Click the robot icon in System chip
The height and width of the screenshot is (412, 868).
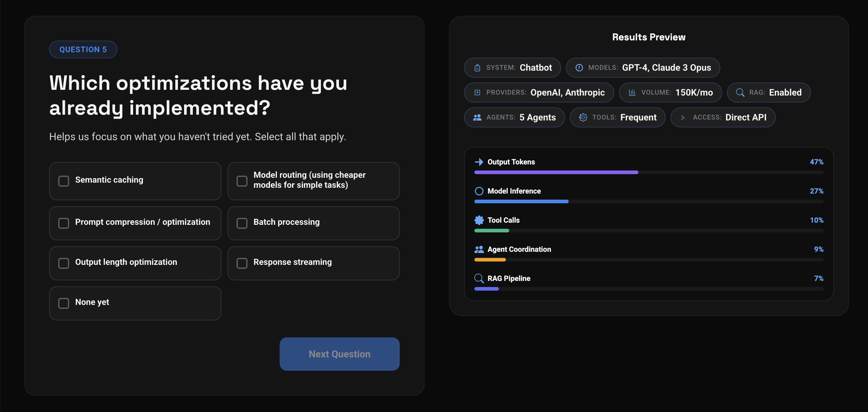(477, 68)
